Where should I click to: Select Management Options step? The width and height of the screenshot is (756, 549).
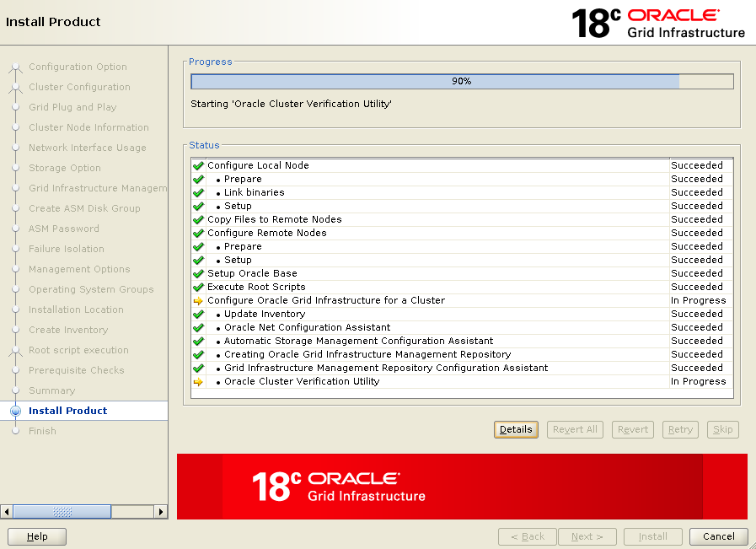[x=79, y=269]
